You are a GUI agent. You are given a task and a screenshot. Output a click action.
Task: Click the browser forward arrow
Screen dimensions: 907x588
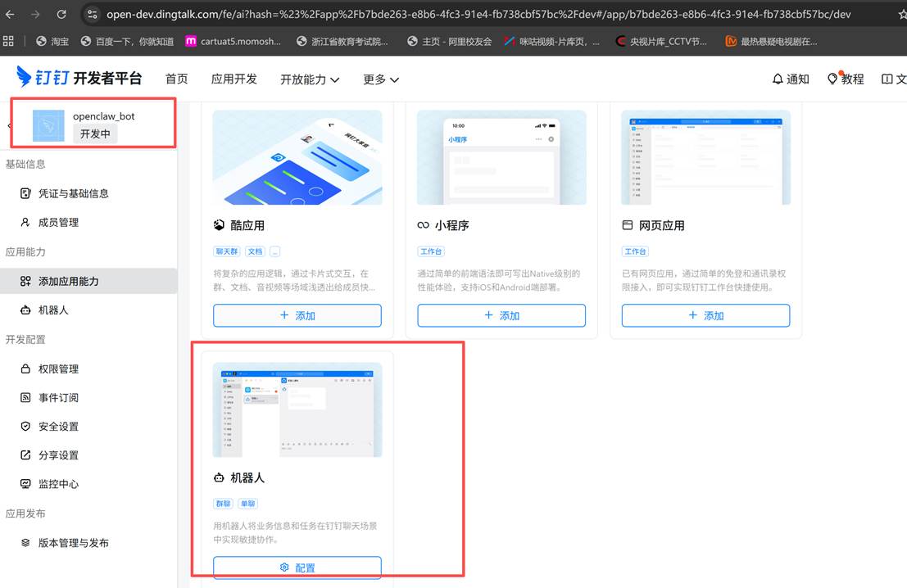(35, 15)
